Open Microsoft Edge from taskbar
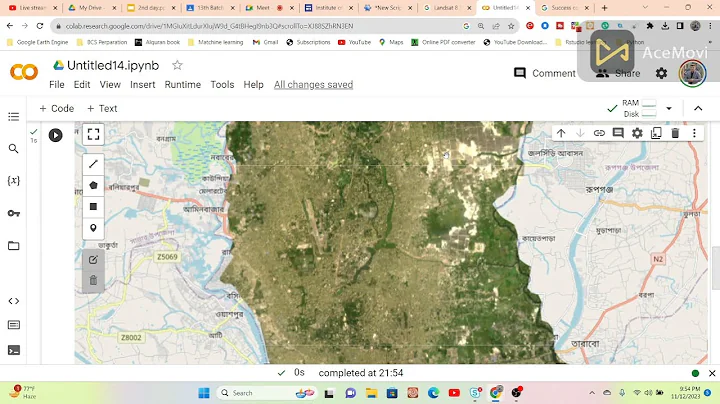Viewport: 720px width, 404px height. coord(433,393)
